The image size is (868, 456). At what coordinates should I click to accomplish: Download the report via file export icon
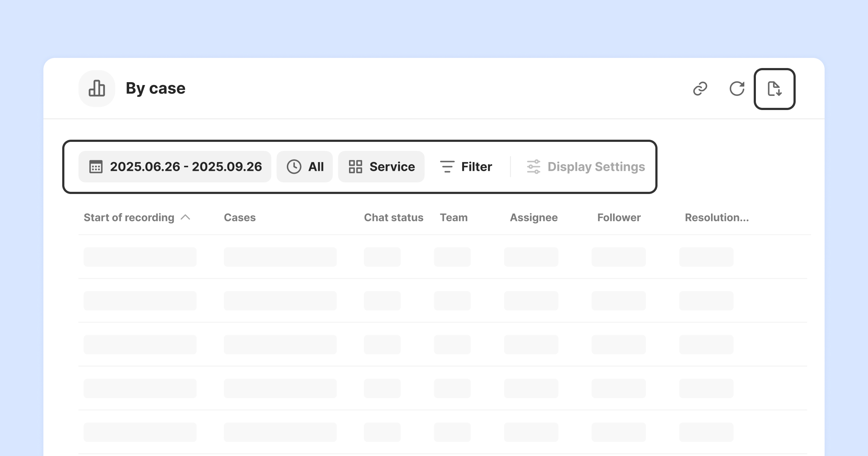click(x=774, y=89)
